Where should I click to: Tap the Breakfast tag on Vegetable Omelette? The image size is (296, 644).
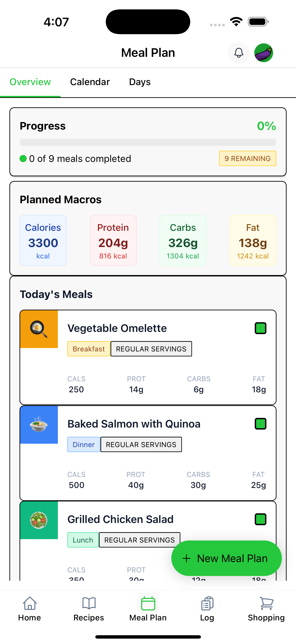pos(89,349)
